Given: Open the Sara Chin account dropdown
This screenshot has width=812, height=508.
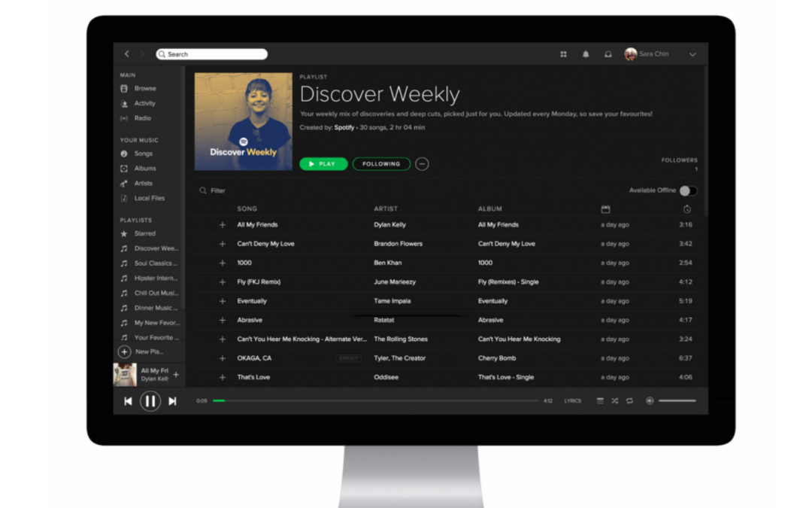Looking at the screenshot, I should [x=653, y=54].
